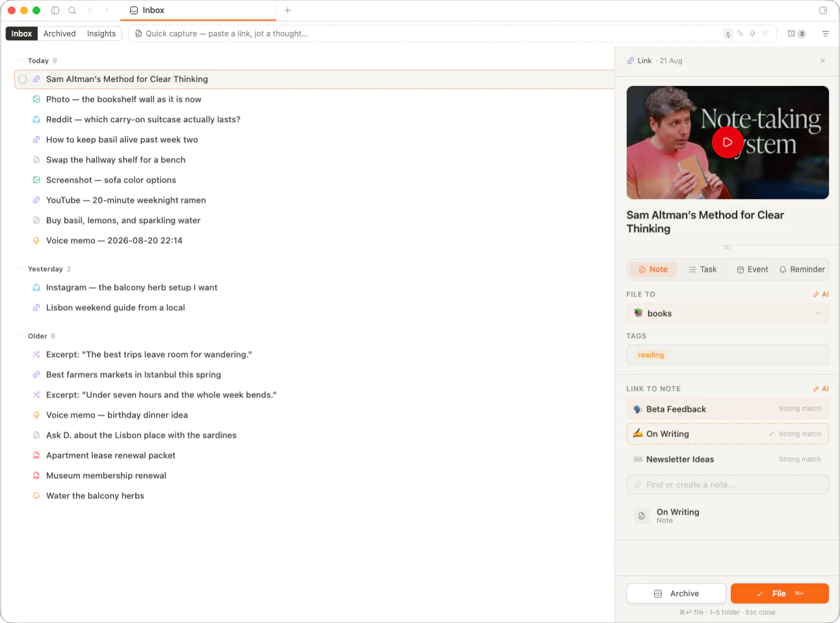Collapse the Yesterday section
The image size is (840, 623).
(21, 269)
